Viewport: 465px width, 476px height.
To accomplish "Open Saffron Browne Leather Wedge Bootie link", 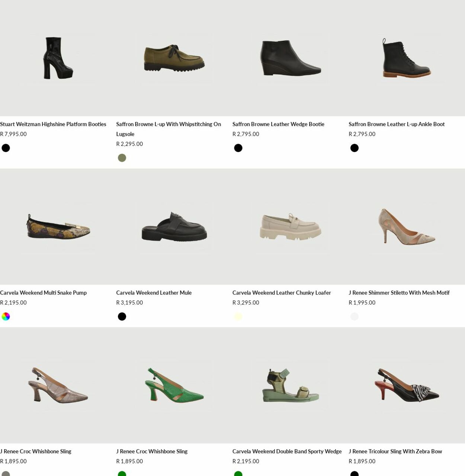I will click(278, 124).
